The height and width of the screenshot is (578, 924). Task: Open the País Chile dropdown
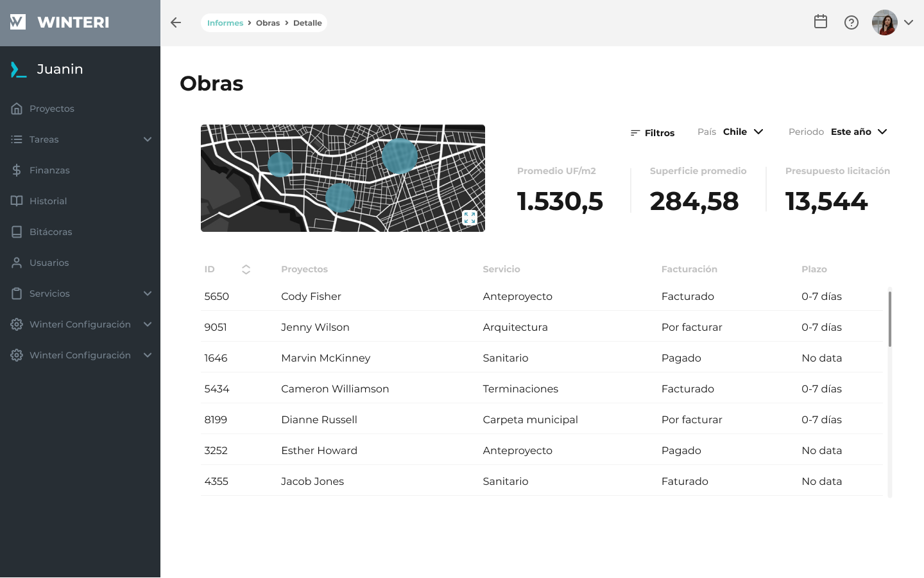(x=743, y=132)
